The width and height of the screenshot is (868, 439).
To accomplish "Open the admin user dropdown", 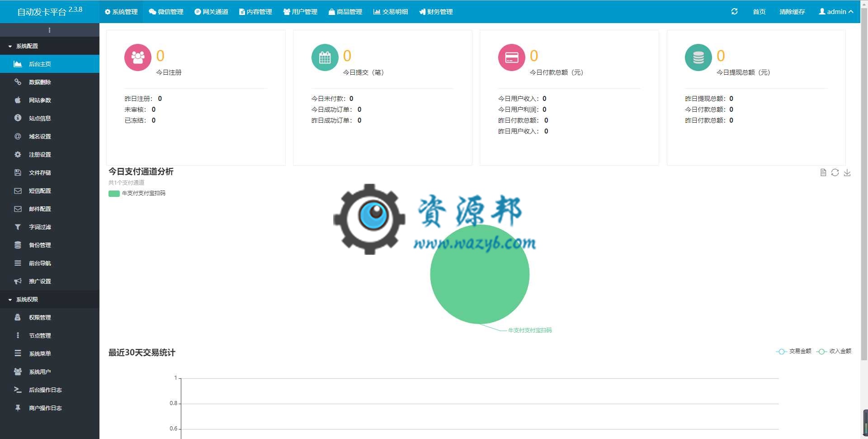I will (836, 12).
